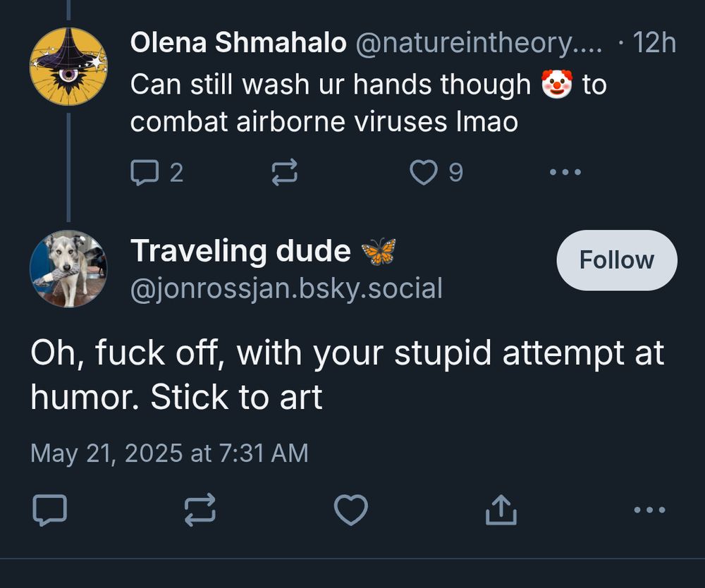Open @natureintheory handle link
705x588 pixels.
click(x=479, y=44)
